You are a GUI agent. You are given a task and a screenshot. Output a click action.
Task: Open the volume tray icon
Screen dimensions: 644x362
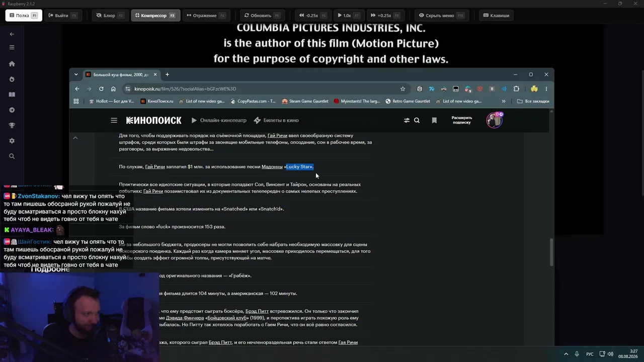tap(610, 354)
